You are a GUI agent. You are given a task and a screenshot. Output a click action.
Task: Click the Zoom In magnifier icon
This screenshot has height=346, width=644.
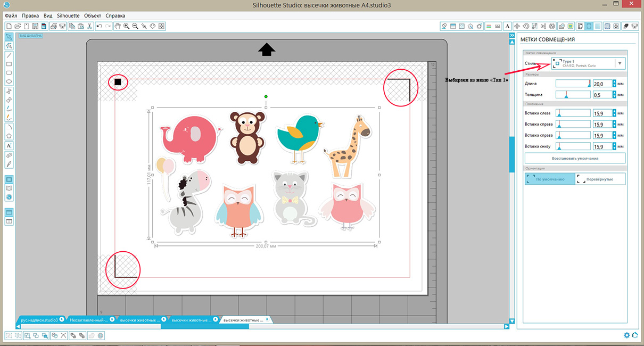point(126,26)
